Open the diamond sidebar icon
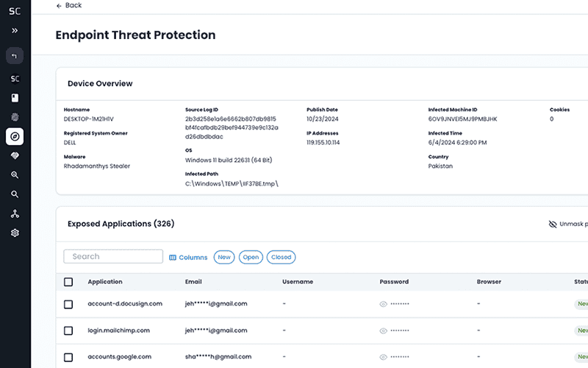Viewport: 588px width, 368px height. 15,155
